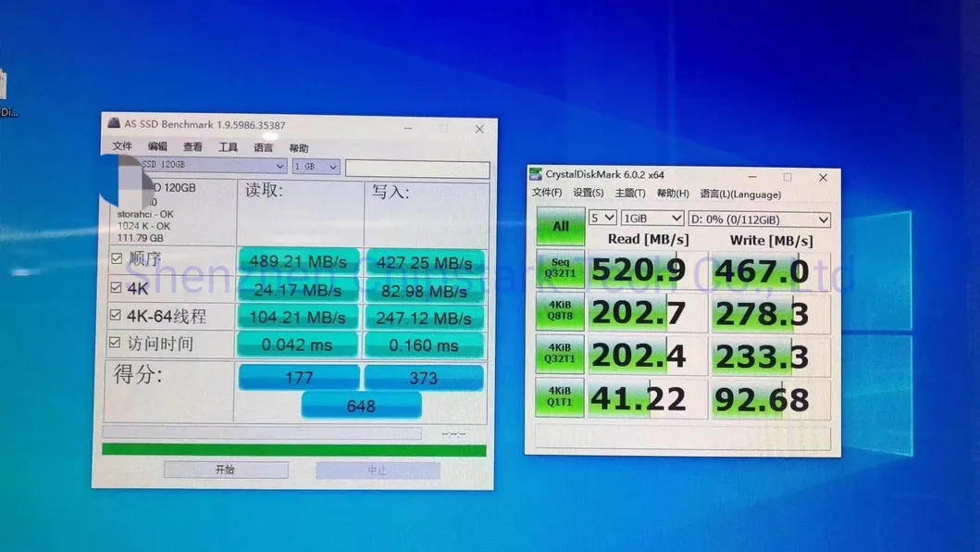Expand the 1 GB test size dropdown
This screenshot has width=980, height=552.
point(316,167)
